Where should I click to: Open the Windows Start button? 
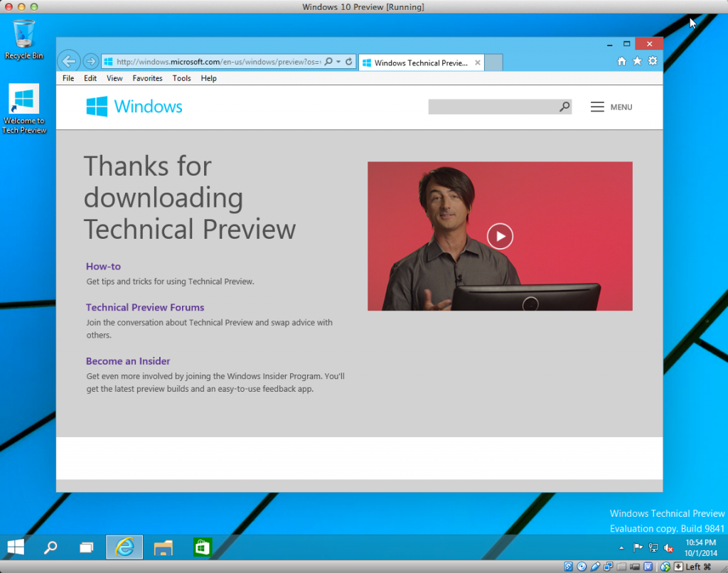[x=16, y=547]
